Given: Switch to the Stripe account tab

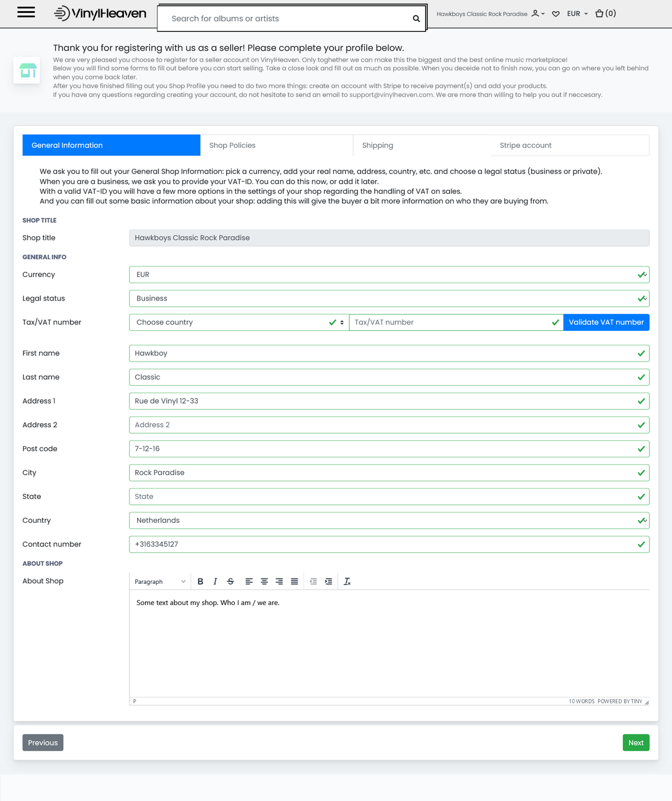Looking at the screenshot, I should click(x=525, y=146).
